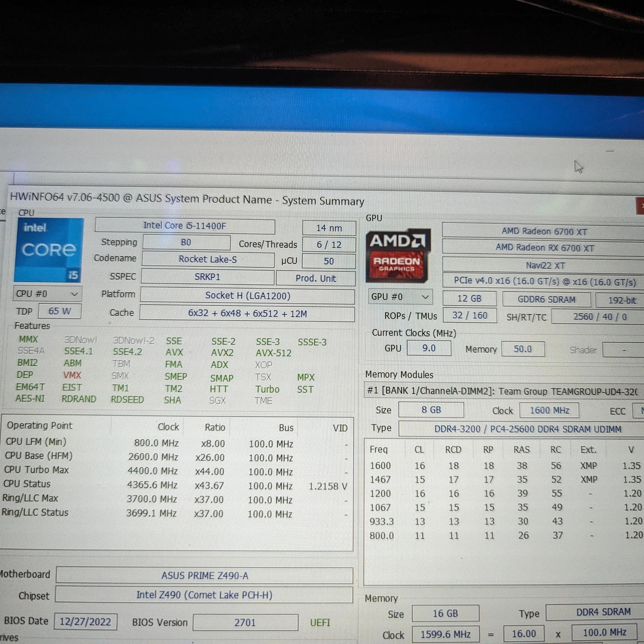The height and width of the screenshot is (644, 644).
Task: Click the total Memory Size 16 GB field
Action: [x=446, y=613]
